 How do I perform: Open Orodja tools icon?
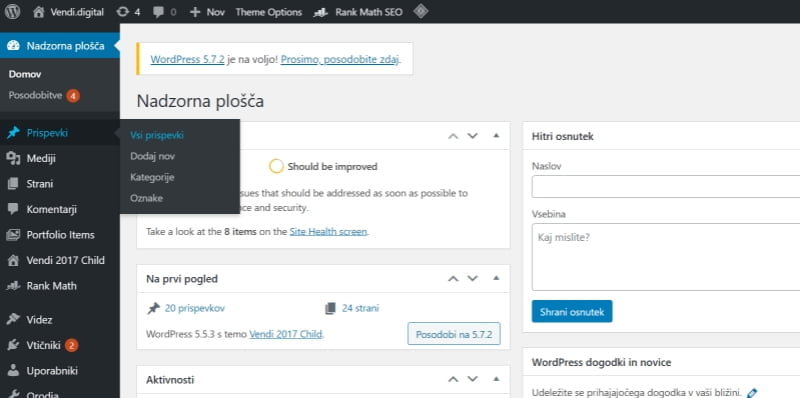point(13,394)
